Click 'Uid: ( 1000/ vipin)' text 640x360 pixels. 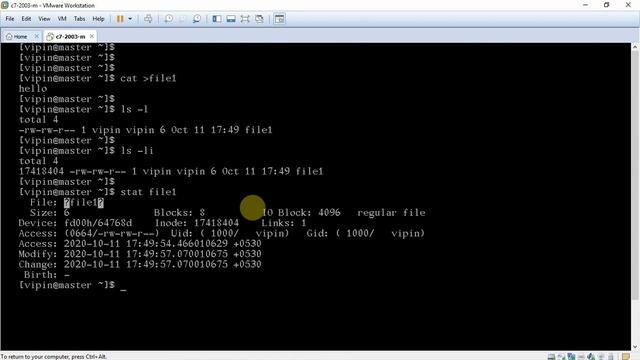(229, 233)
